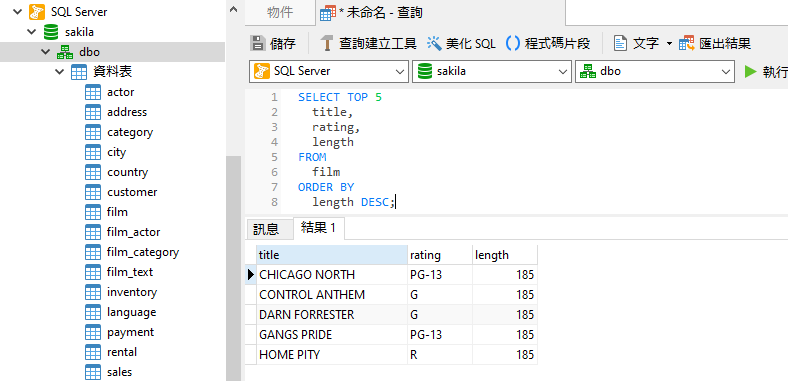Click the tree panel scrollbar up arrow
This screenshot has width=788, height=381.
pos(233,9)
